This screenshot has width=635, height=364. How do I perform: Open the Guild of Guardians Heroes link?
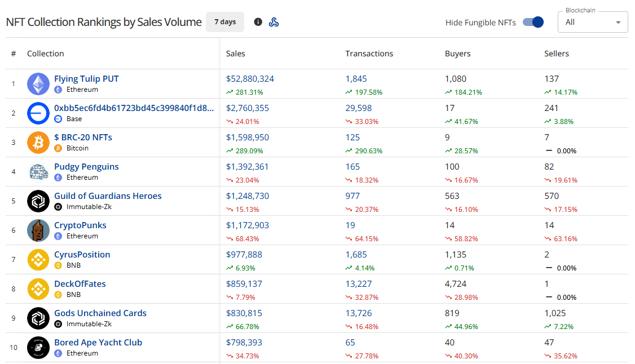tap(108, 196)
